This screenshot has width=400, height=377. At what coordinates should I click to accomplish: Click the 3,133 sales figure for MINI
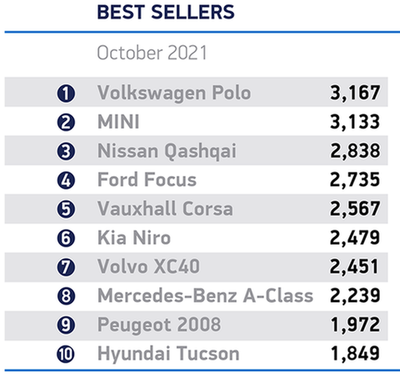(x=355, y=122)
